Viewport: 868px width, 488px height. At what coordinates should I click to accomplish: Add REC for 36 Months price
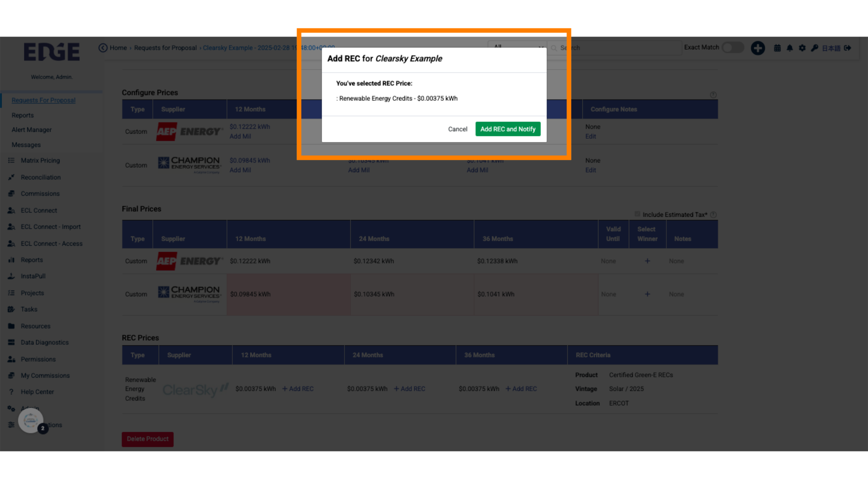click(521, 389)
